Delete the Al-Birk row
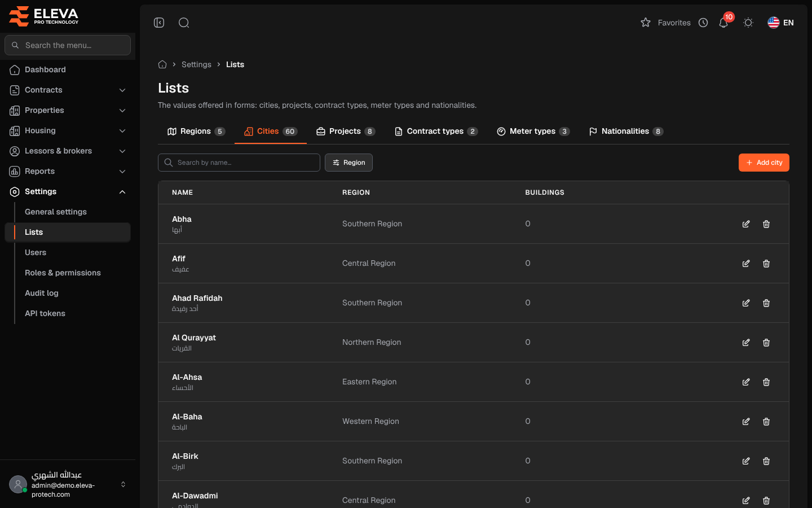Viewport: 812px width, 508px height. point(766,461)
